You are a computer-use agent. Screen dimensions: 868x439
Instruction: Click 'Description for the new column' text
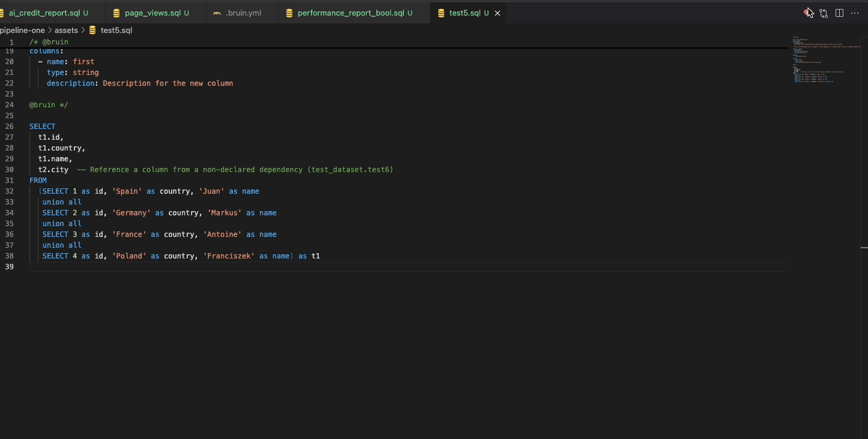(x=167, y=83)
